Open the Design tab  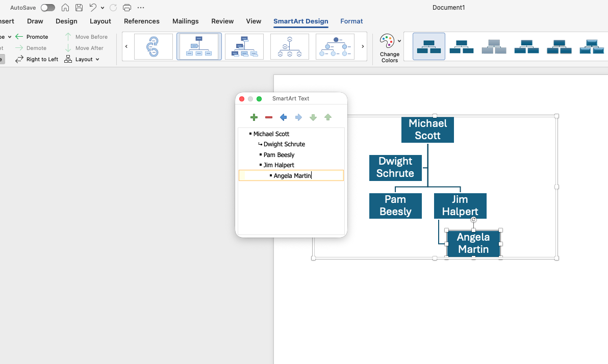point(66,21)
